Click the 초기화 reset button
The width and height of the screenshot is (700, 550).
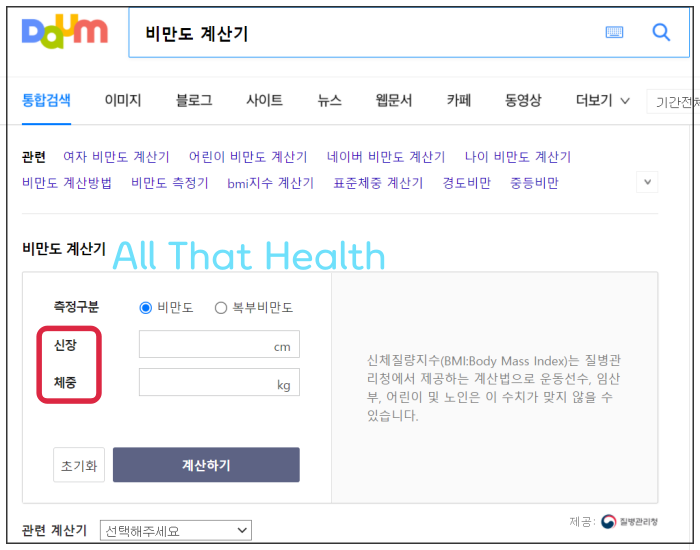point(79,465)
